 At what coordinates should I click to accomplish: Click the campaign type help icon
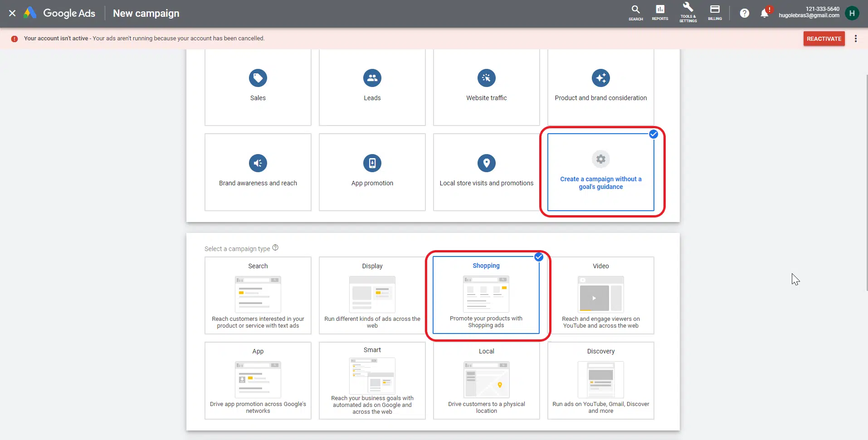275,248
